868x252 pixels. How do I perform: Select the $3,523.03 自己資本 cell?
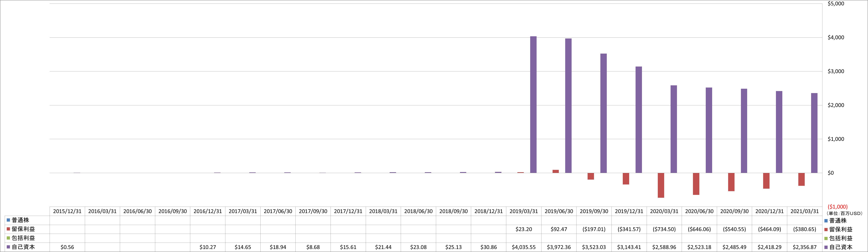point(594,247)
